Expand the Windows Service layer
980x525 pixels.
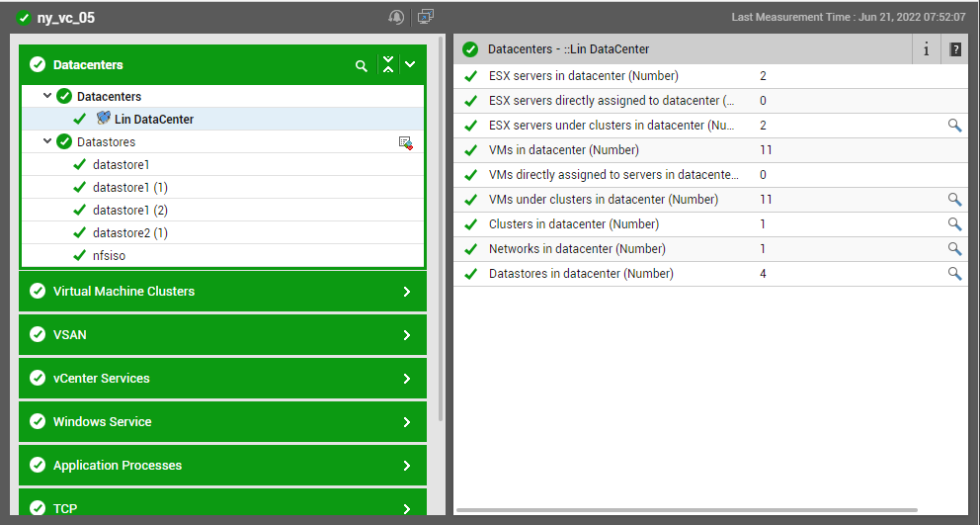pyautogui.click(x=407, y=422)
